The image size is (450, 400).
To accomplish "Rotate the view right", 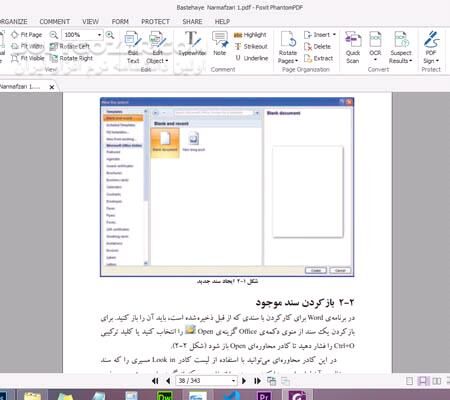I will click(71, 58).
